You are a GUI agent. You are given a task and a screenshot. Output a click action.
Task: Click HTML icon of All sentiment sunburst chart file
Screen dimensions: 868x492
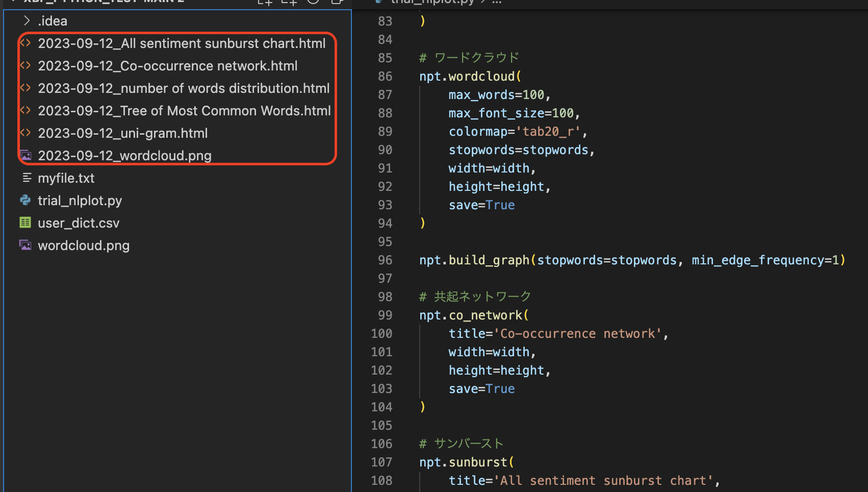pyautogui.click(x=25, y=43)
